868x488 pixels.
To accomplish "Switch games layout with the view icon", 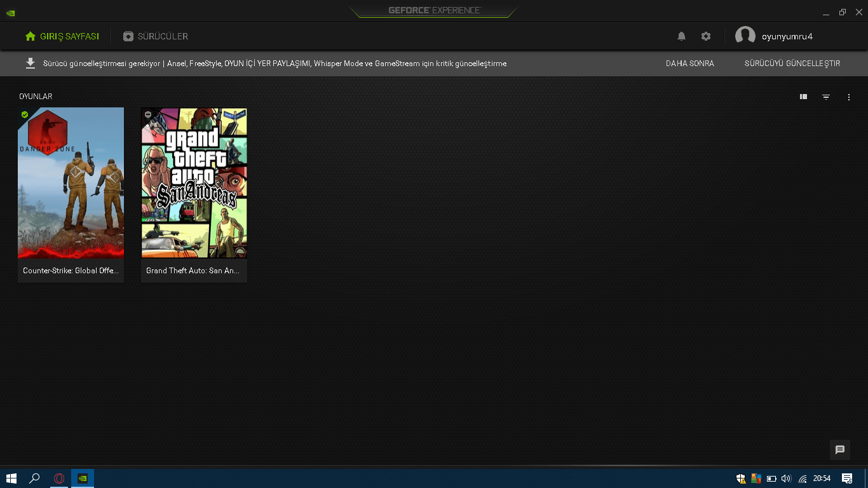I will pyautogui.click(x=804, y=97).
